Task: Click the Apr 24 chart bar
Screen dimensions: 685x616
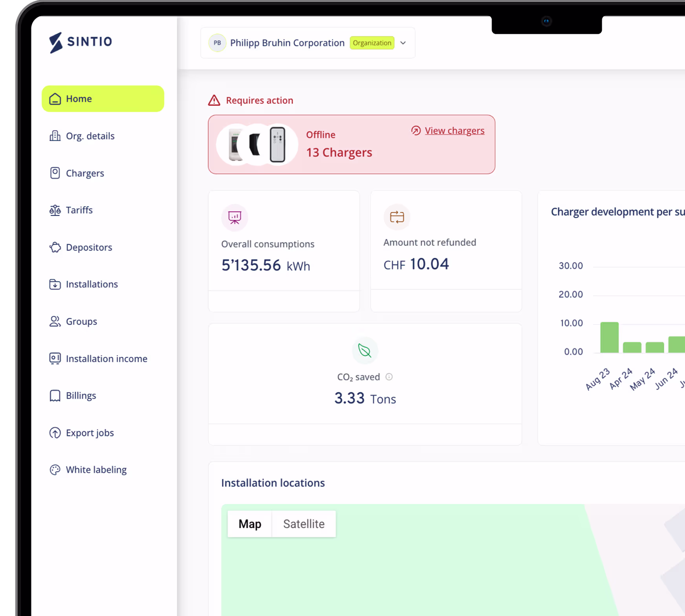Action: pos(632,347)
